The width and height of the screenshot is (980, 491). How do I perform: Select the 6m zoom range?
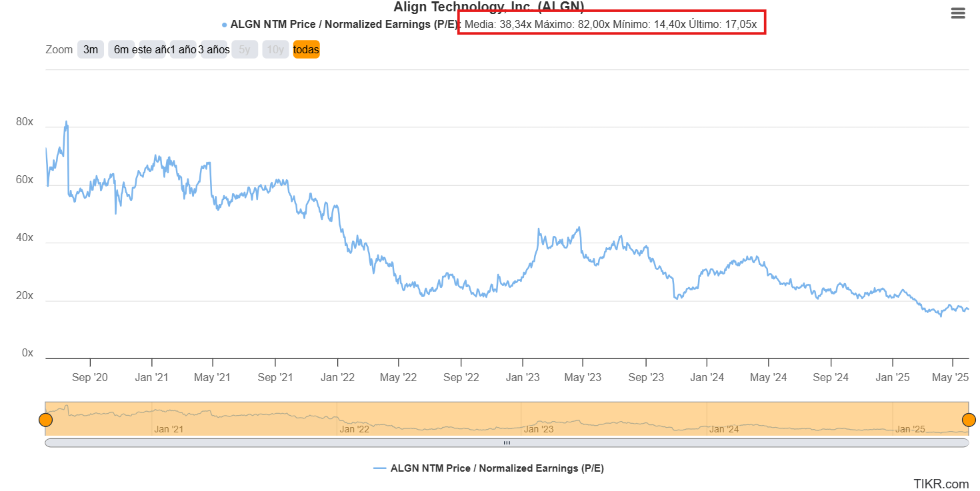pyautogui.click(x=121, y=49)
